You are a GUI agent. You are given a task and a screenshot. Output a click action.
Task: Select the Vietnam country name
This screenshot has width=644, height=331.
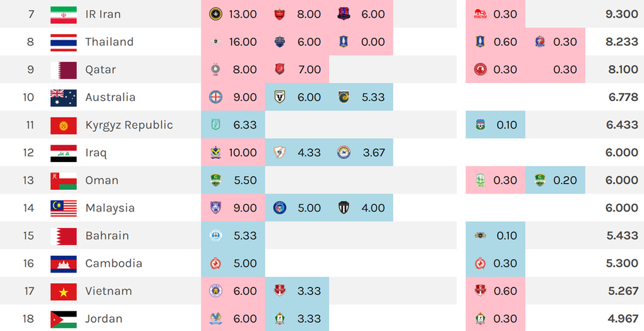109,291
